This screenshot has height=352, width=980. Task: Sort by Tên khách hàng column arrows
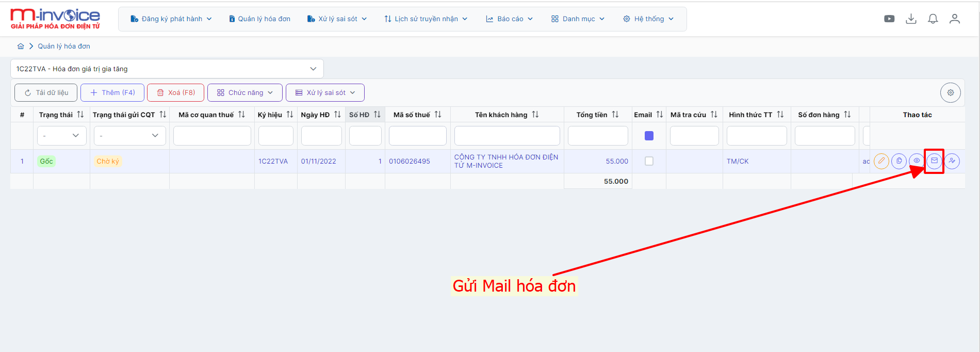(x=535, y=115)
